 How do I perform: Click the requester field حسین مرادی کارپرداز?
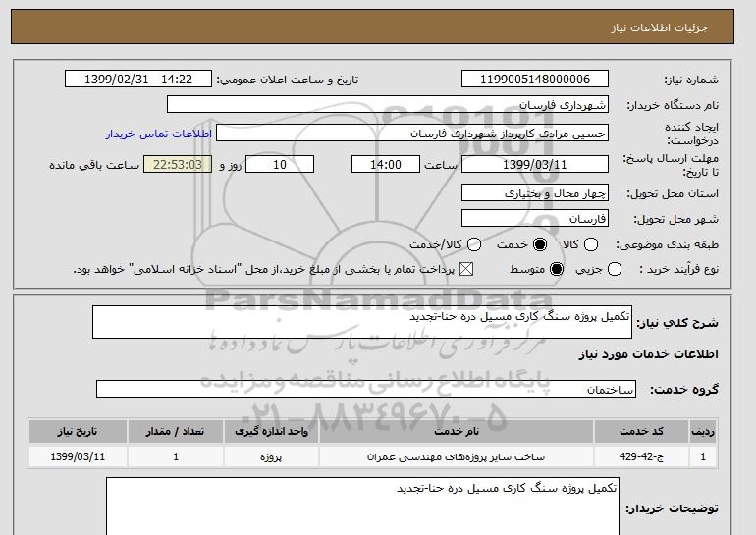point(412,134)
